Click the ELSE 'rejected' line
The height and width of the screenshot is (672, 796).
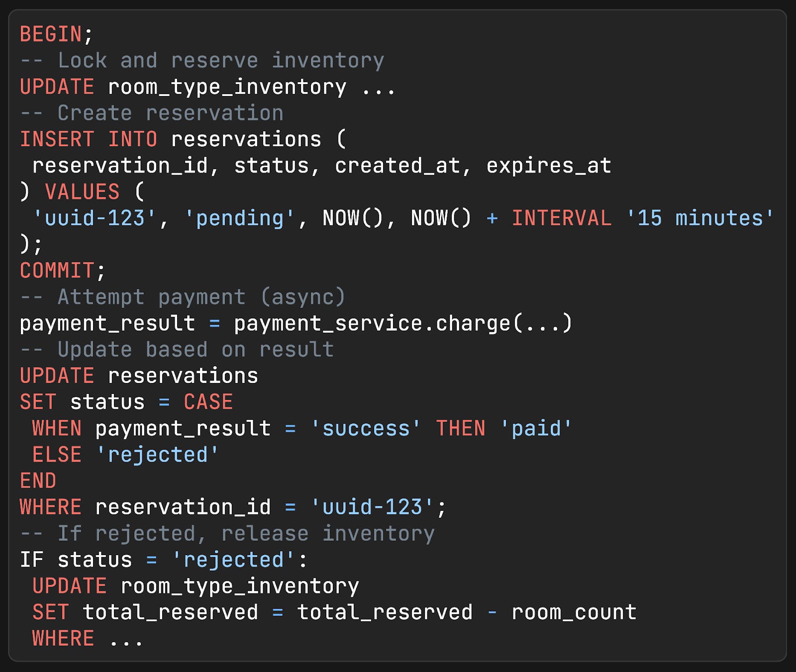pyautogui.click(x=125, y=455)
